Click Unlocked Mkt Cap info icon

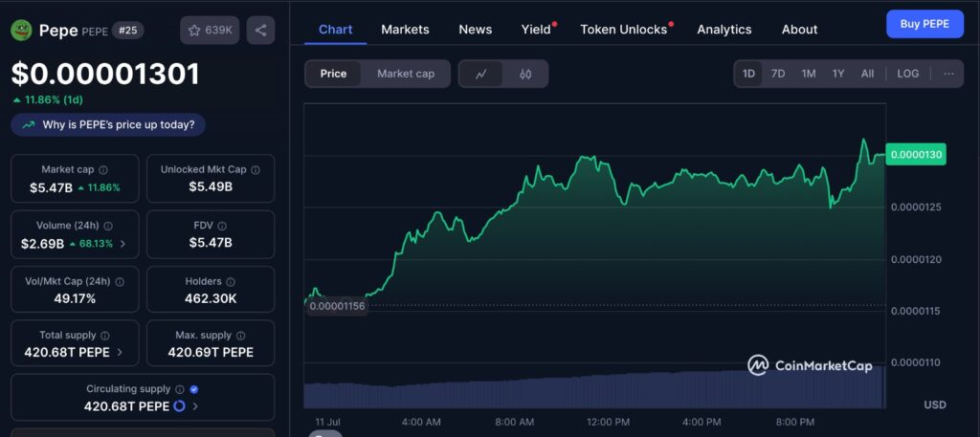pyautogui.click(x=256, y=170)
